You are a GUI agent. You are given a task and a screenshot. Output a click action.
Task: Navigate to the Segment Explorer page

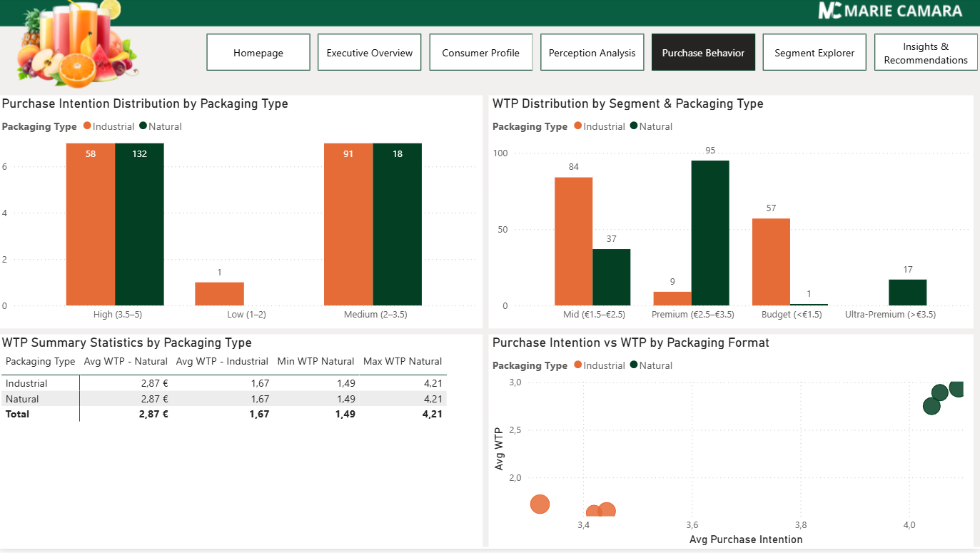814,53
